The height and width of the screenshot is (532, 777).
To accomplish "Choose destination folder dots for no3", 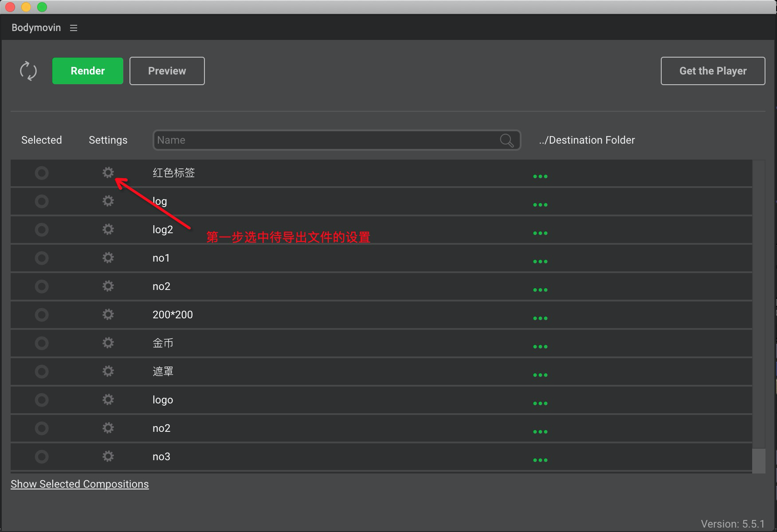I will (x=540, y=460).
